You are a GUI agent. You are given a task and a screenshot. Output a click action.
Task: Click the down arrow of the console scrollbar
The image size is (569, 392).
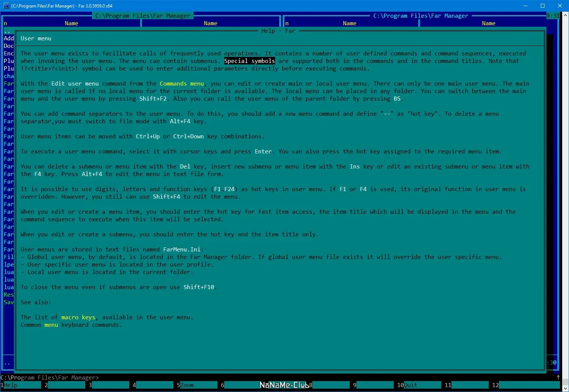[x=565, y=388]
